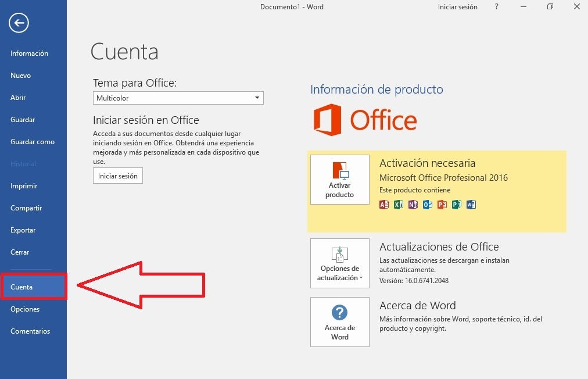Click the Access application icon

tap(383, 204)
